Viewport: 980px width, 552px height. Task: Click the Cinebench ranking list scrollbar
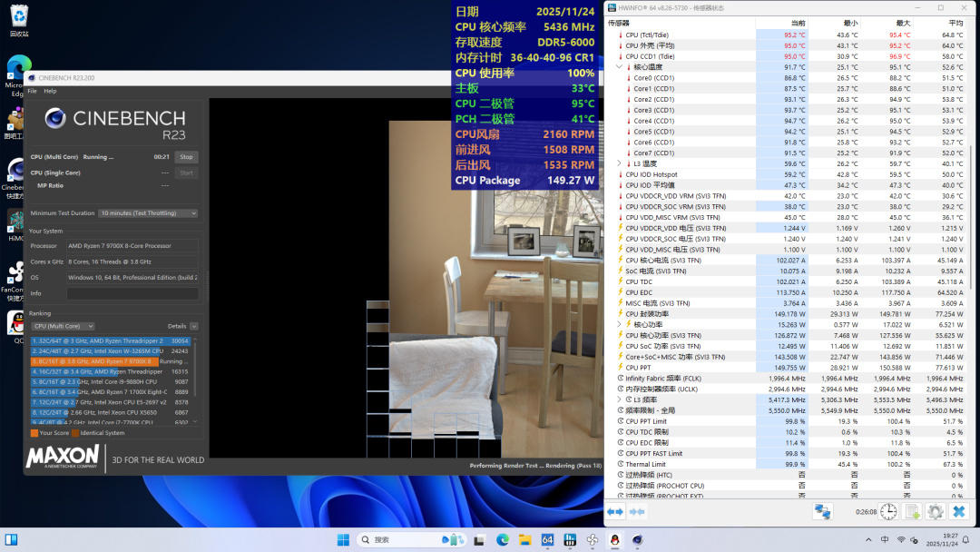point(195,369)
